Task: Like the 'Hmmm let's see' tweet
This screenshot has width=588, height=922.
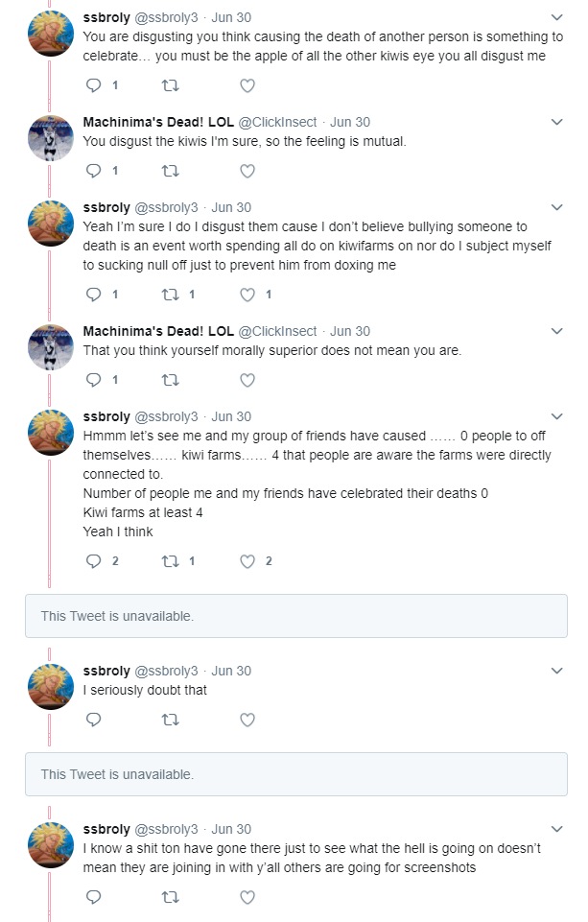Action: point(247,561)
